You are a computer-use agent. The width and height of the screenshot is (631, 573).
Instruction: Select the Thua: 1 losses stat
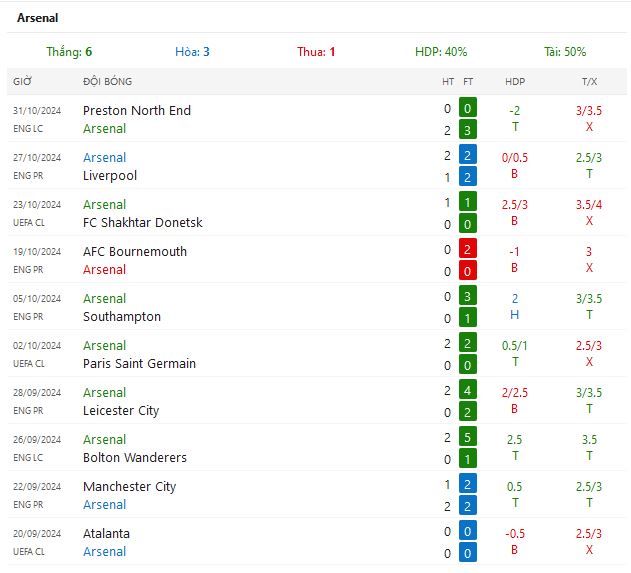coord(316,52)
